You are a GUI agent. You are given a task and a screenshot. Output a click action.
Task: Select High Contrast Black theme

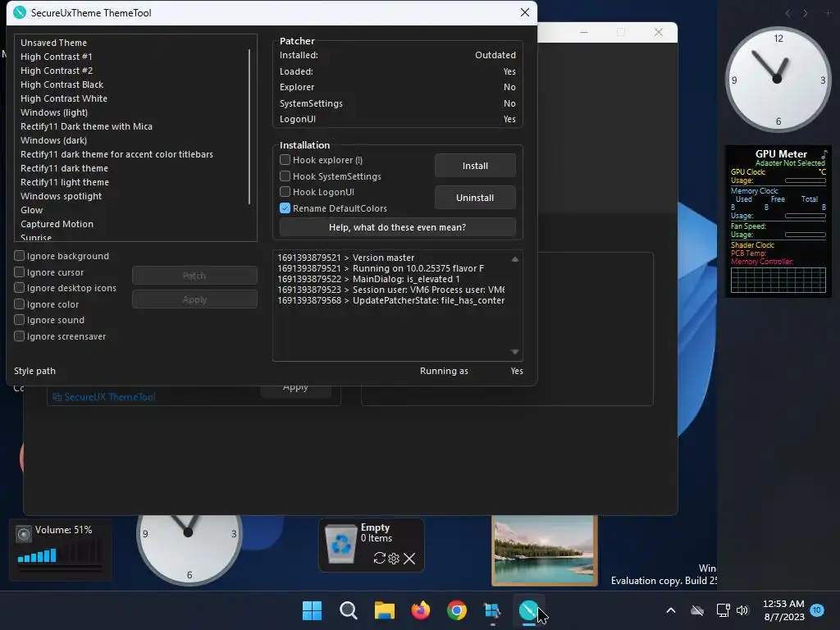[62, 84]
